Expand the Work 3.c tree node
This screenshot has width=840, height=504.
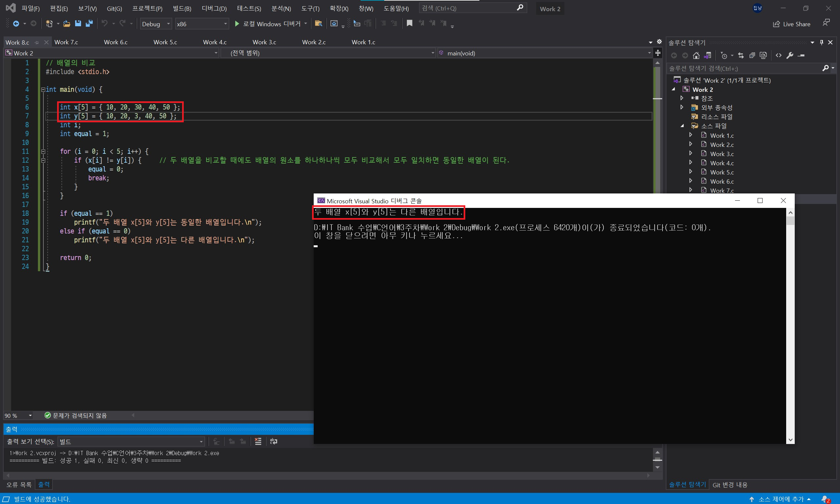691,153
